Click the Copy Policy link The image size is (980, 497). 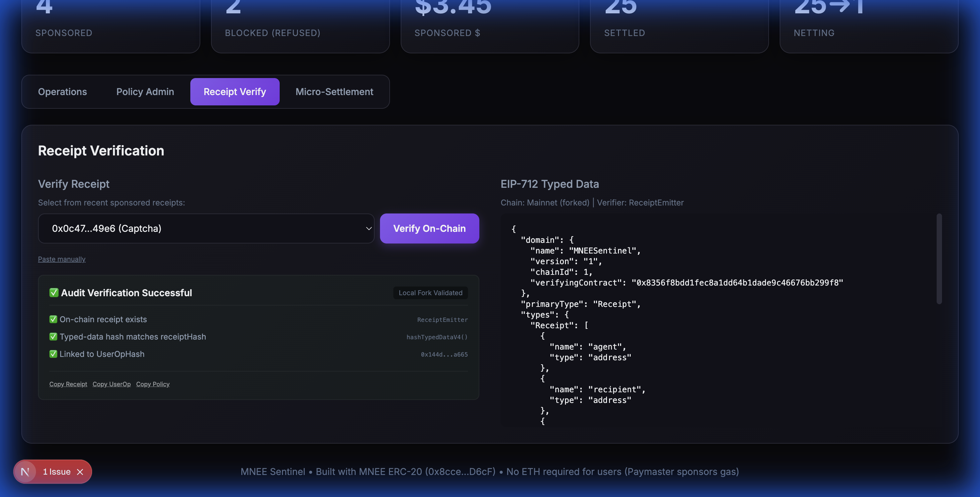153,384
